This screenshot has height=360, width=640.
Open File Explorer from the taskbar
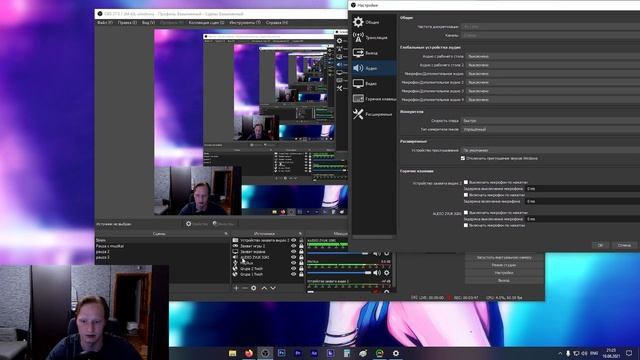point(232,353)
